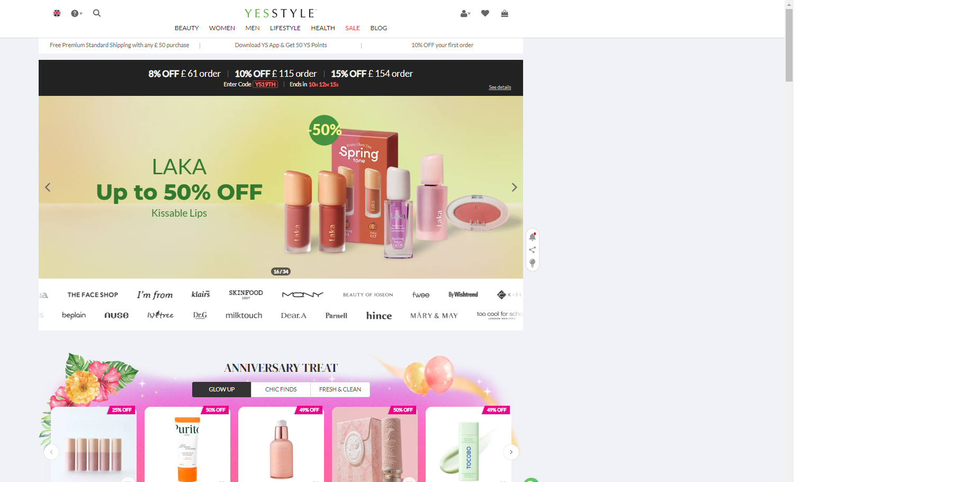This screenshot has width=980, height=482.
Task: Click the share icon
Action: coord(533,250)
